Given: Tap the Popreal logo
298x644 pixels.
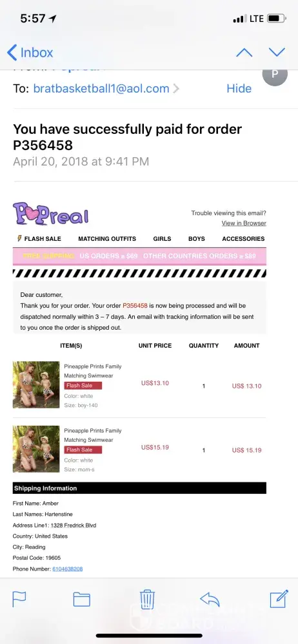Looking at the screenshot, I should (50, 214).
